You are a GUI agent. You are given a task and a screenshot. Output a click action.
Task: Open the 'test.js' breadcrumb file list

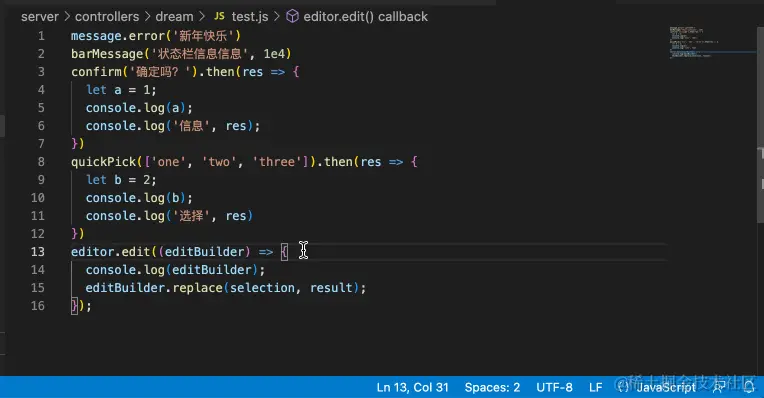coord(250,17)
